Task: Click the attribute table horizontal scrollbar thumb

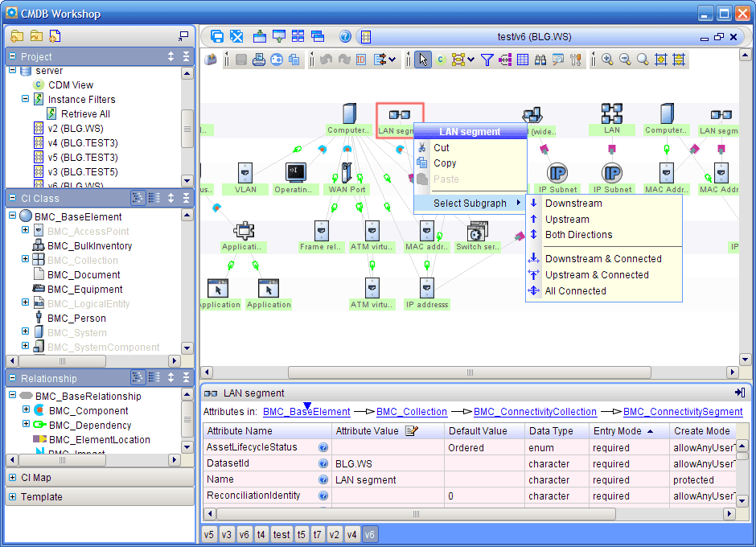Action: click(x=416, y=514)
